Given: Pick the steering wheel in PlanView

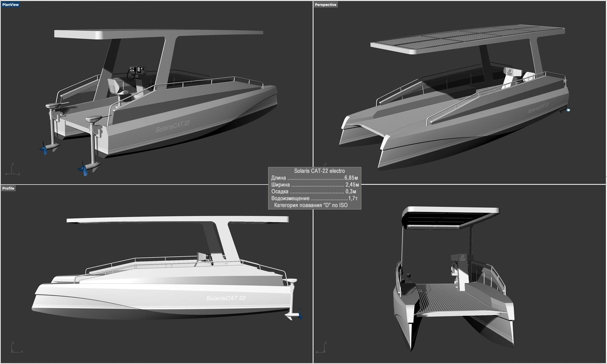Looking at the screenshot, I should [x=132, y=74].
